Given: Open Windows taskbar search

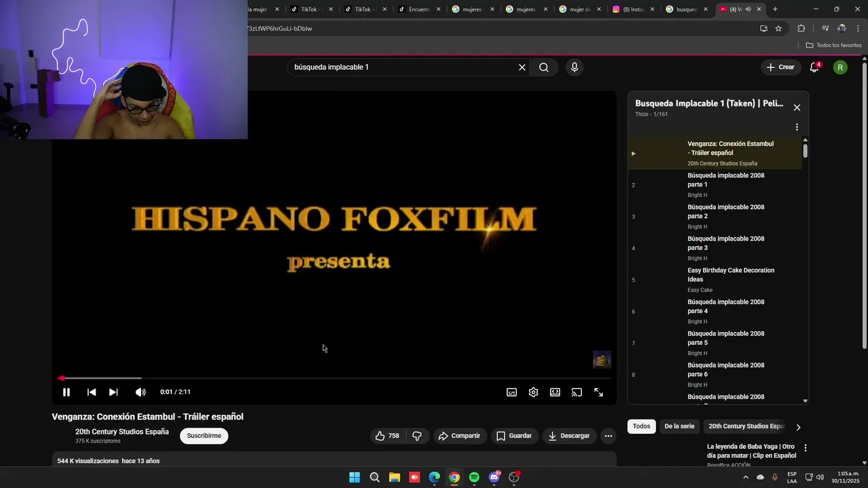Looking at the screenshot, I should (x=374, y=477).
